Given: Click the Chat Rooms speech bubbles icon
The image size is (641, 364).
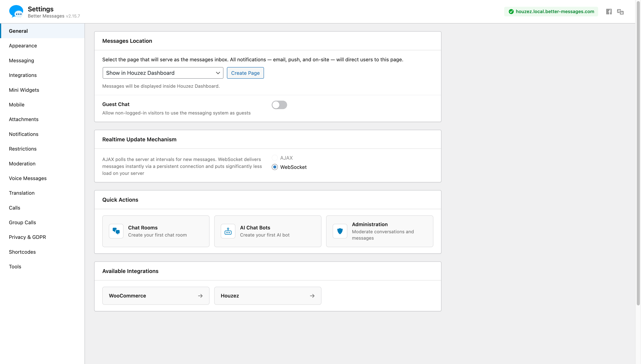Looking at the screenshot, I should pos(116,231).
